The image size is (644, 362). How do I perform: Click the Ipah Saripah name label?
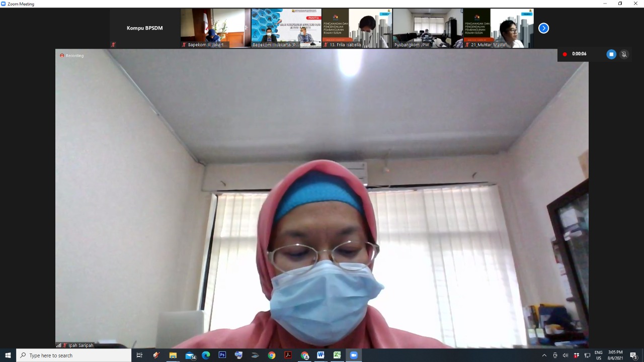tap(81, 345)
